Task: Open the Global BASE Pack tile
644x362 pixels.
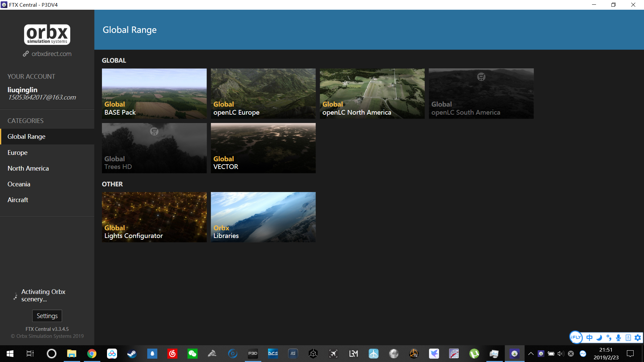Action: [x=154, y=94]
